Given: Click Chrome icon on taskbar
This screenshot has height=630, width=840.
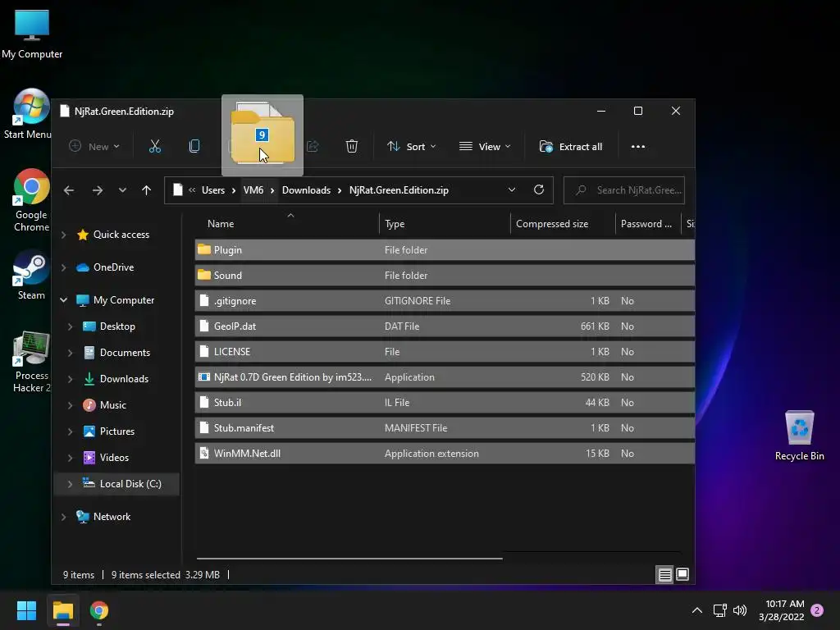Looking at the screenshot, I should tap(99, 610).
